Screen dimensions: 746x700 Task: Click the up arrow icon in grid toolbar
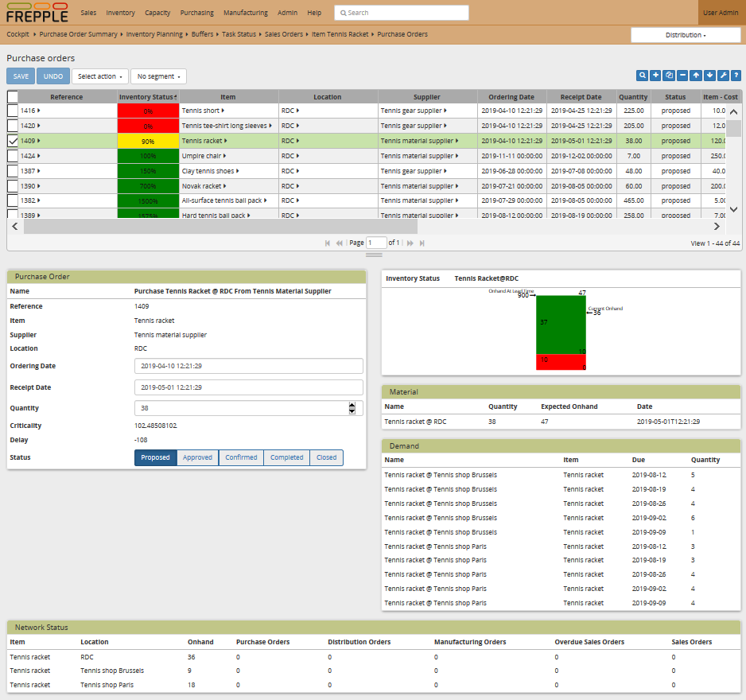click(696, 76)
